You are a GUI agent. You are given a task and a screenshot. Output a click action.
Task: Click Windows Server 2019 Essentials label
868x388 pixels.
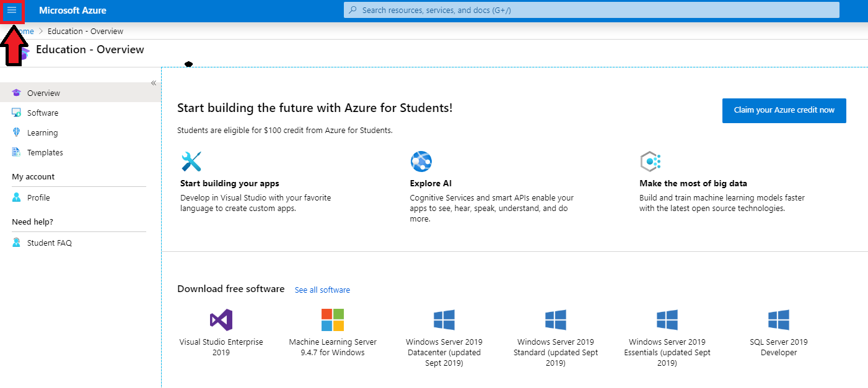click(x=667, y=352)
